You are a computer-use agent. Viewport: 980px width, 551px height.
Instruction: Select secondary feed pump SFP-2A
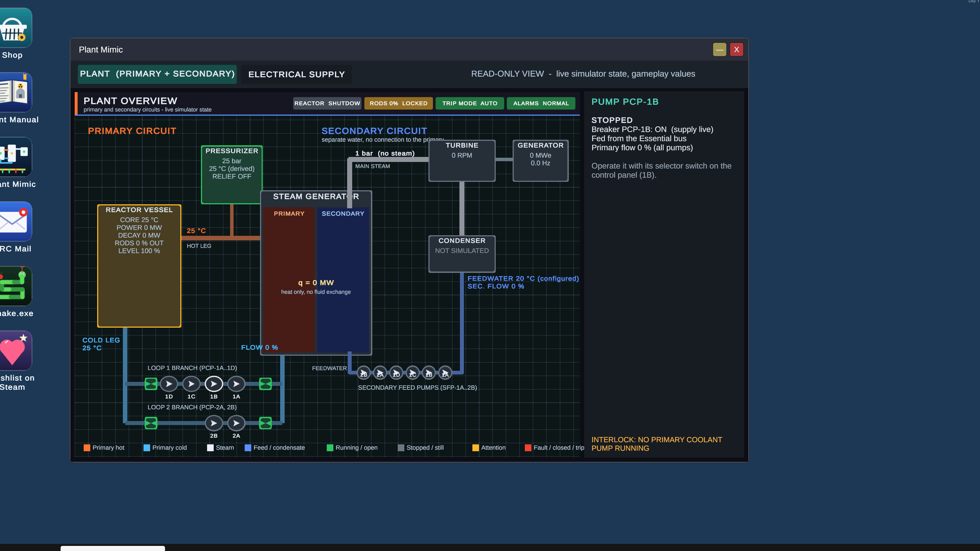tap(380, 373)
